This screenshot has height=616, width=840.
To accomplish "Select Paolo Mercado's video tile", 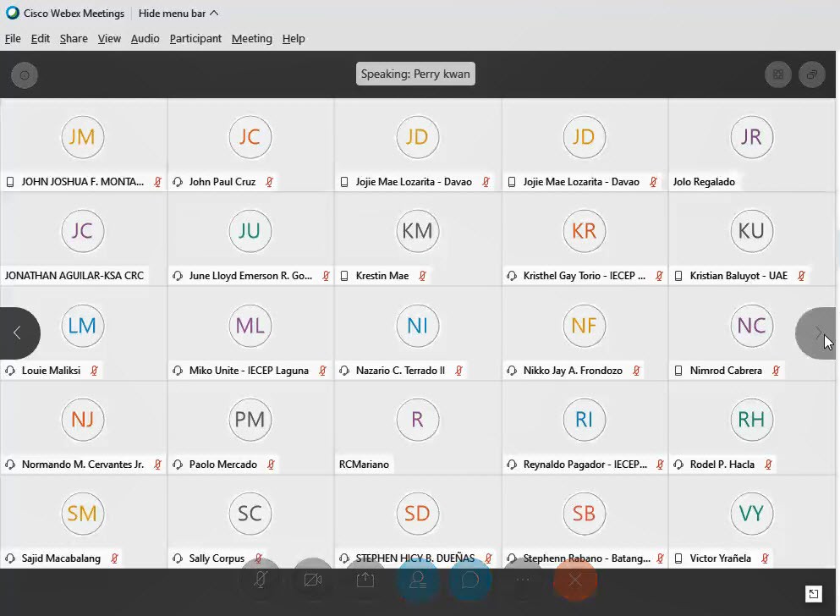I will click(250, 427).
